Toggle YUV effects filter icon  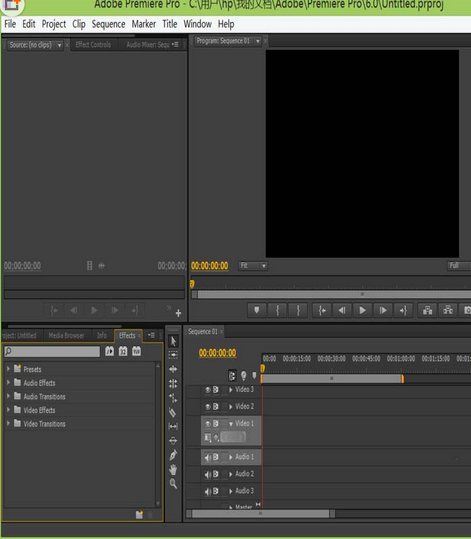[x=136, y=351]
